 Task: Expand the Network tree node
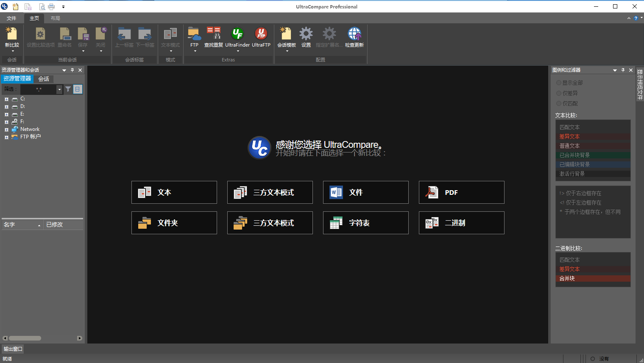pos(6,130)
